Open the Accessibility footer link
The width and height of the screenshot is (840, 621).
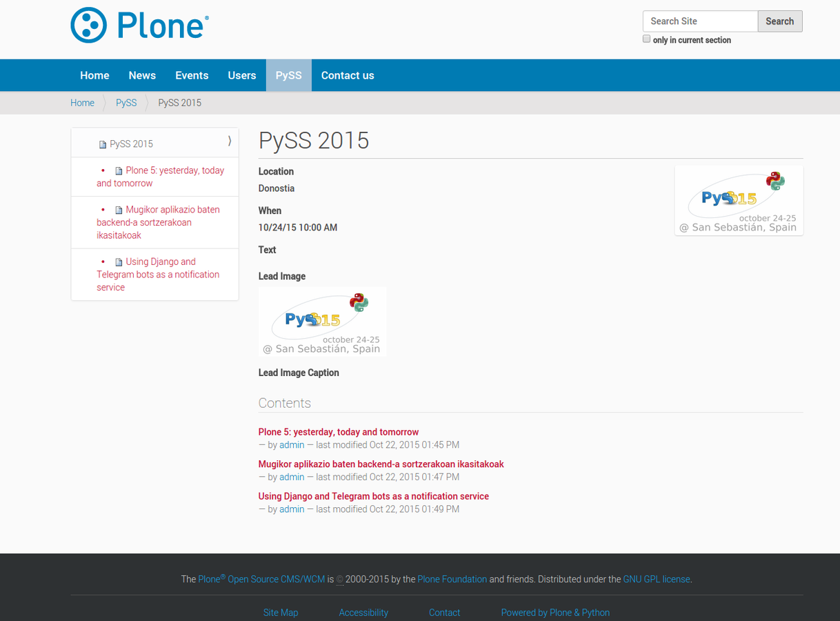click(x=363, y=613)
